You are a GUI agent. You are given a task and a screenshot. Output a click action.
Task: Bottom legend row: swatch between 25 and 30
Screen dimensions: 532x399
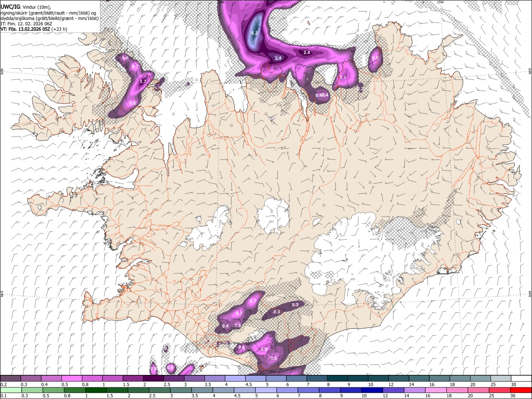click(500, 390)
